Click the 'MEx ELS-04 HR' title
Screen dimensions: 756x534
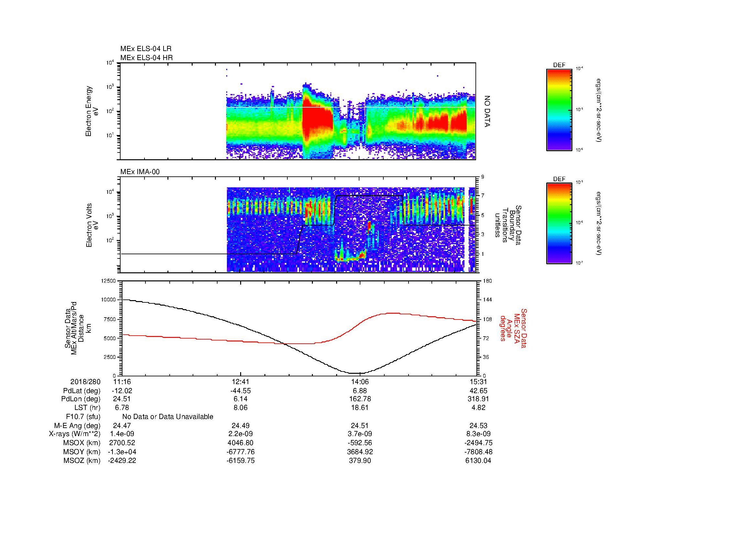146,58
